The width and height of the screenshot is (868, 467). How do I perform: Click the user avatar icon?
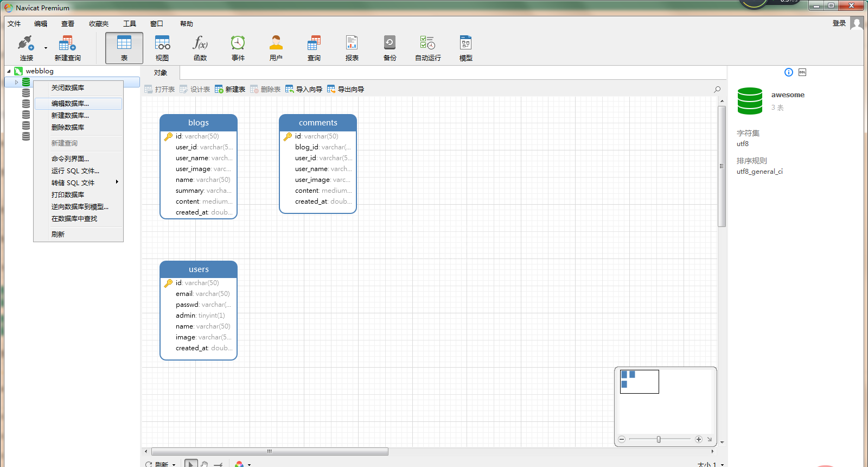[x=857, y=23]
